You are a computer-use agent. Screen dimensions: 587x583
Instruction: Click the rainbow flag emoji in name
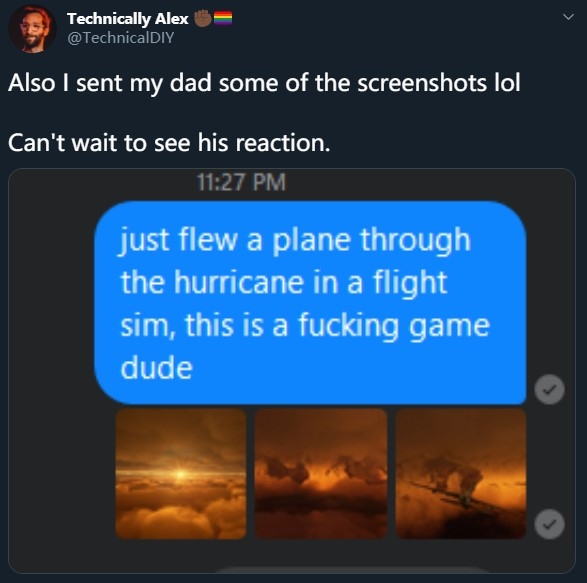[x=223, y=18]
